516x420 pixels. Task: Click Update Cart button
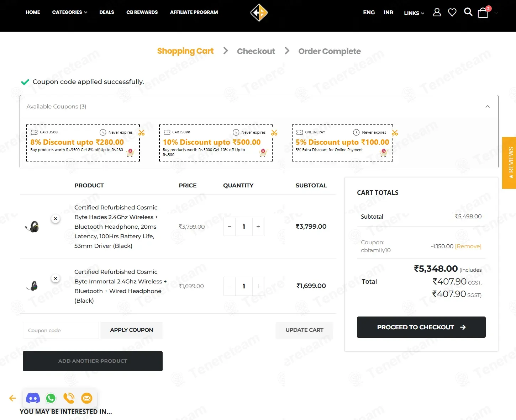click(x=305, y=330)
